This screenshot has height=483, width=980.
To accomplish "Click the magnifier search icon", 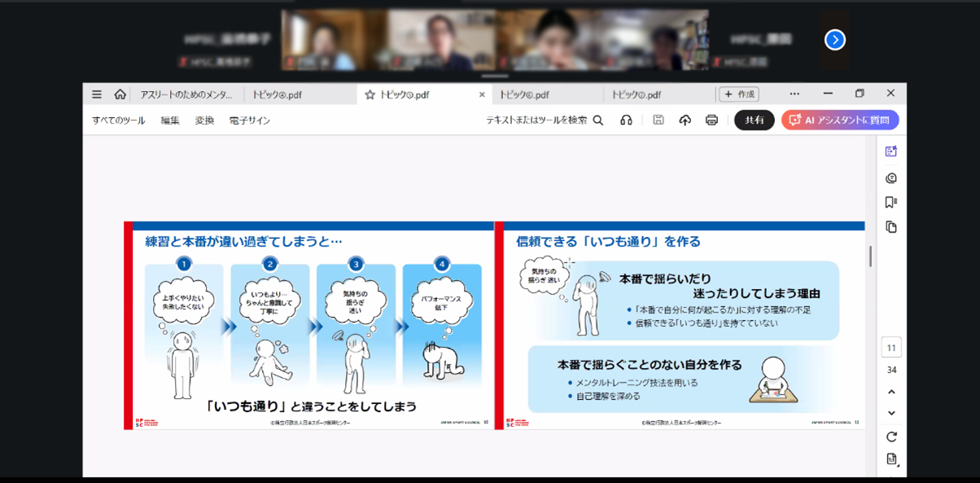I will pos(598,121).
